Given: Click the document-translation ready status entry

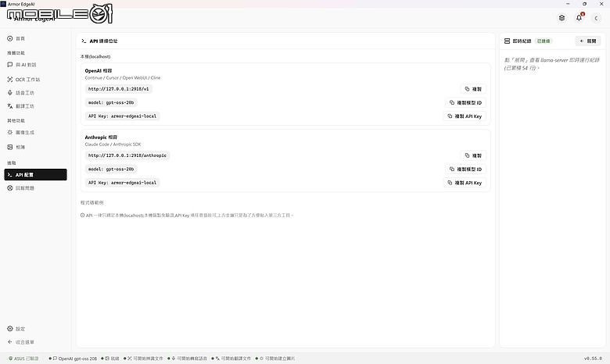Looking at the screenshot, I should click(x=231, y=359).
